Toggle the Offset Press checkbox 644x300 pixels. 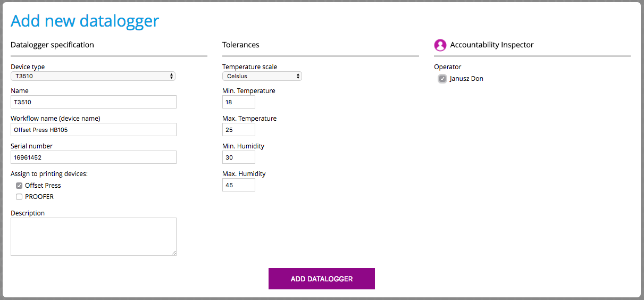19,186
